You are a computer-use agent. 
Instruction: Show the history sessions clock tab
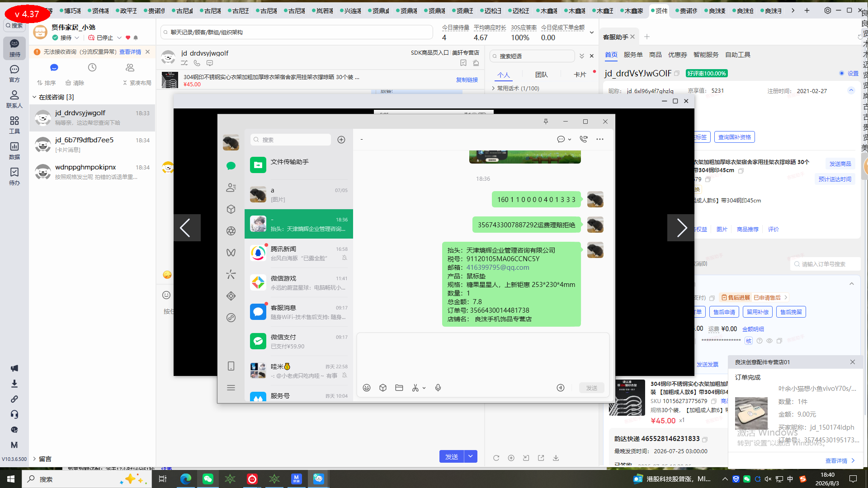[92, 67]
